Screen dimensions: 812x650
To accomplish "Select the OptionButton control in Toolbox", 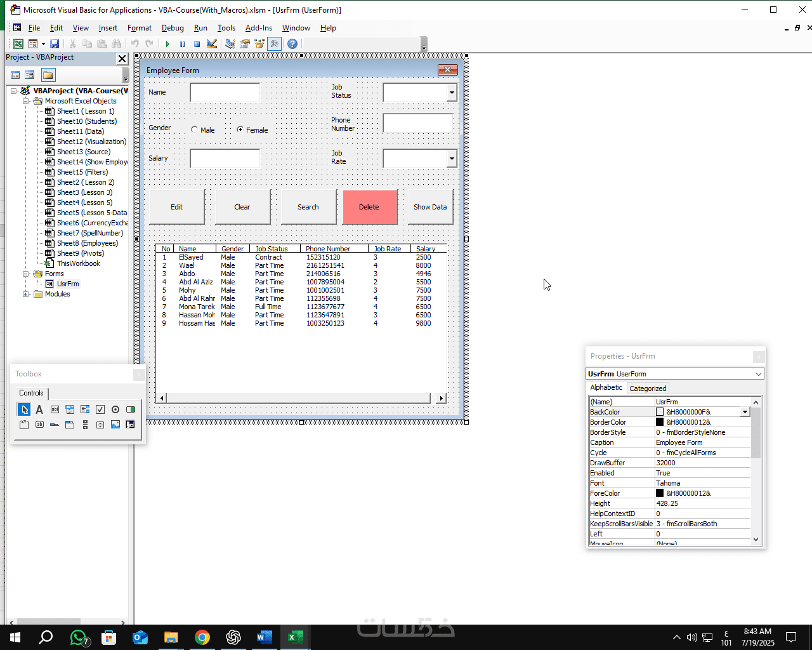I will (115, 409).
